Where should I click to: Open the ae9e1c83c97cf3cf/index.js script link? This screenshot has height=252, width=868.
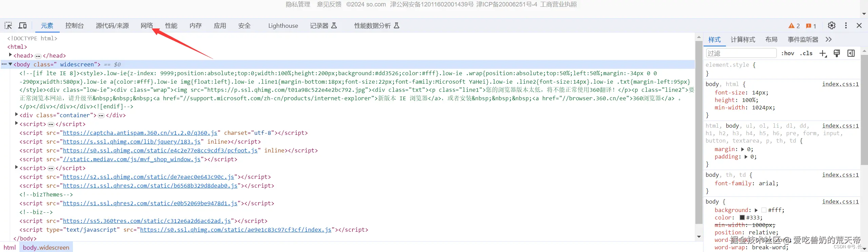pos(236,230)
